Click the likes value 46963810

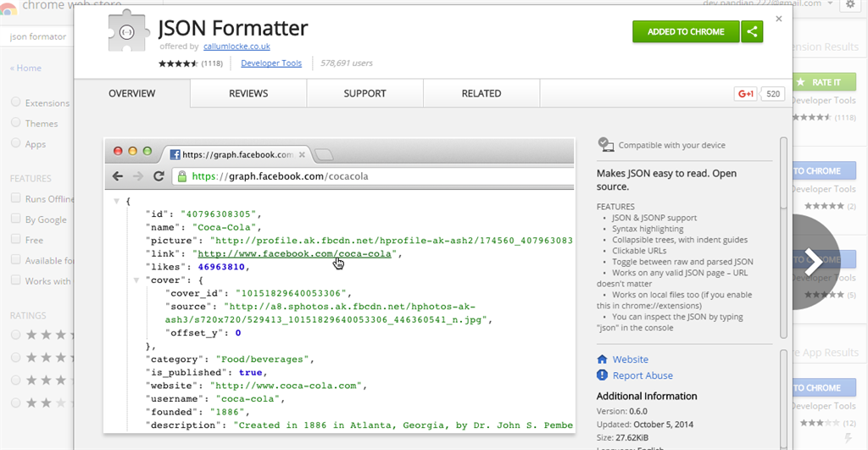coord(221,267)
